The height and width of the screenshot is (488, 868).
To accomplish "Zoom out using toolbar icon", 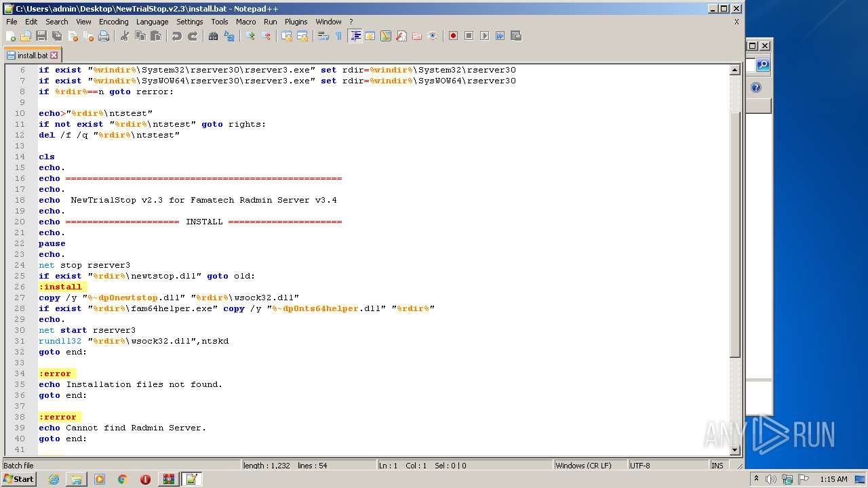I will point(266,36).
